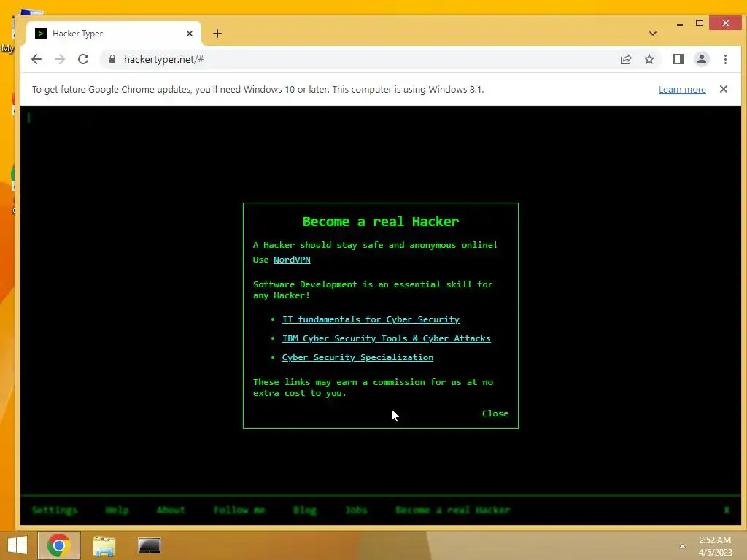Click the forward navigation arrow
This screenshot has width=747, height=560.
coord(60,59)
